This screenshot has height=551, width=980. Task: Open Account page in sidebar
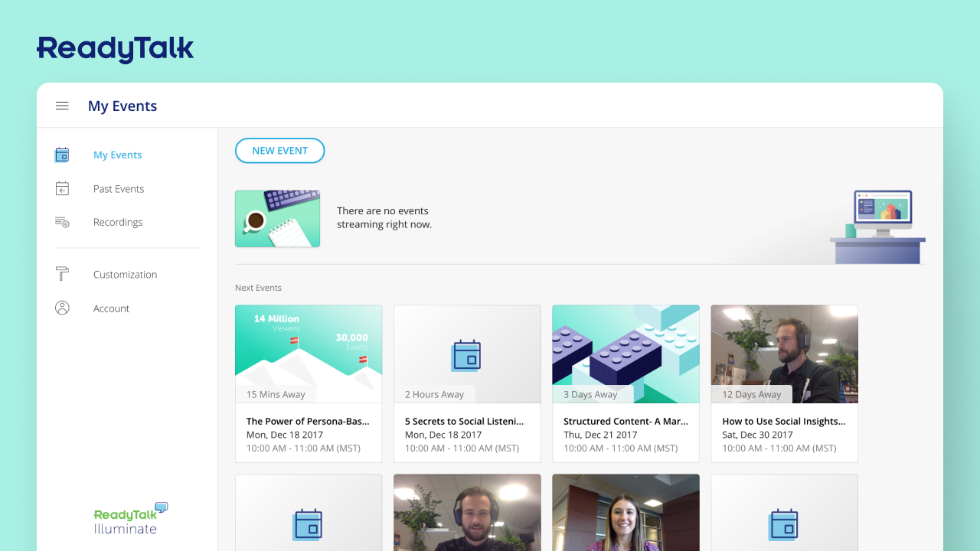[111, 308]
